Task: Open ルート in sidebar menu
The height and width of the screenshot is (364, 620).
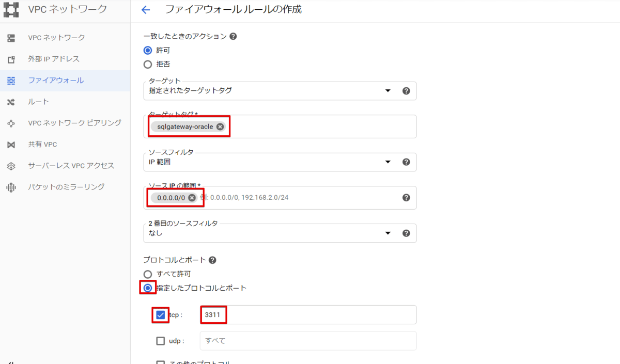Action: point(65,102)
